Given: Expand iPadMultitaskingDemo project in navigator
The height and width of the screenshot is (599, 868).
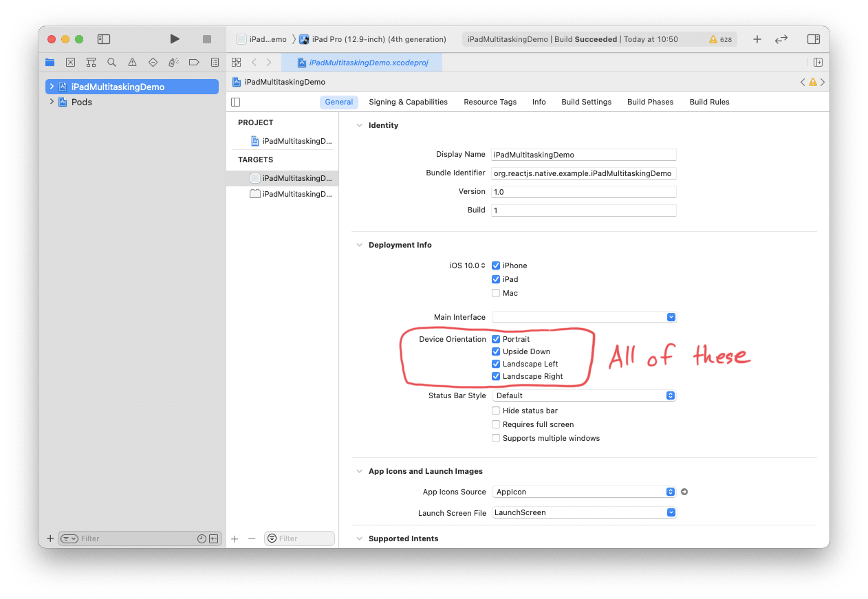Looking at the screenshot, I should click(x=52, y=87).
